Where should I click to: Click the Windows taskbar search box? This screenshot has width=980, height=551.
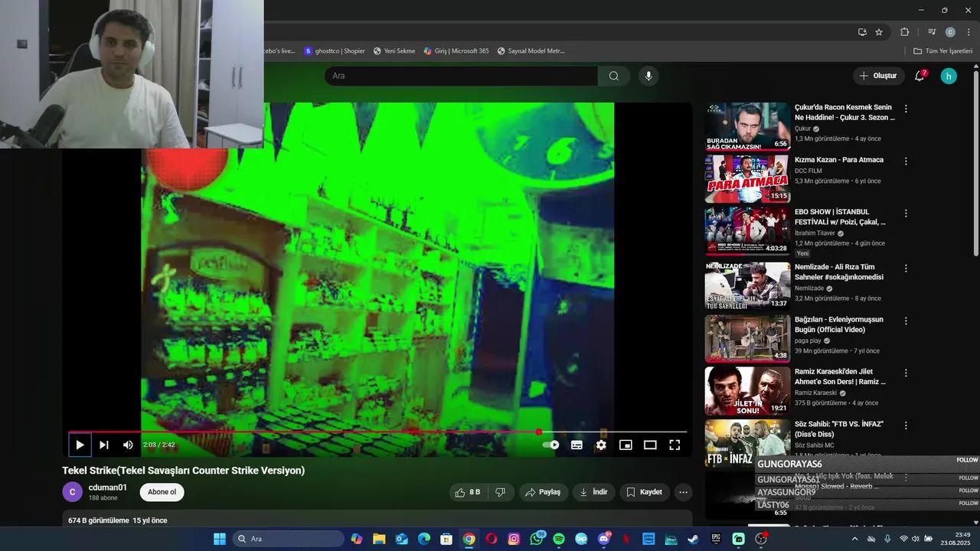pos(288,539)
